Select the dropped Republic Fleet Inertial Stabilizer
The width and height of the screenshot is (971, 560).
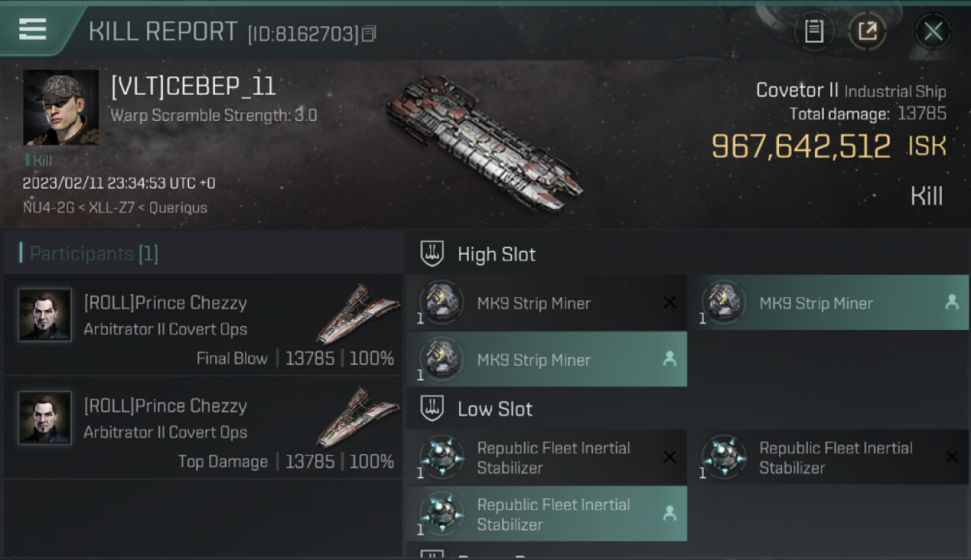pyautogui.click(x=546, y=514)
